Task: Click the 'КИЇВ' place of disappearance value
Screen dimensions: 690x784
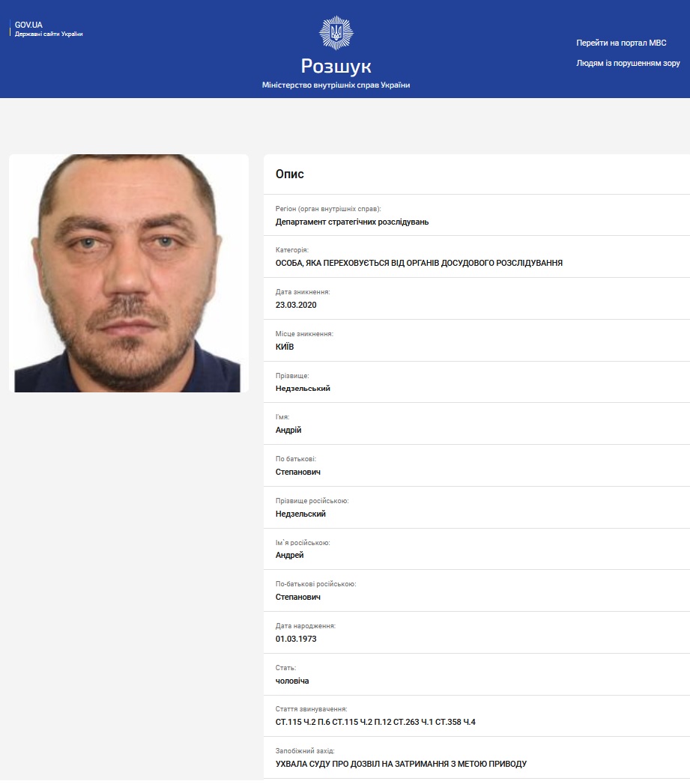Action: coord(285,347)
